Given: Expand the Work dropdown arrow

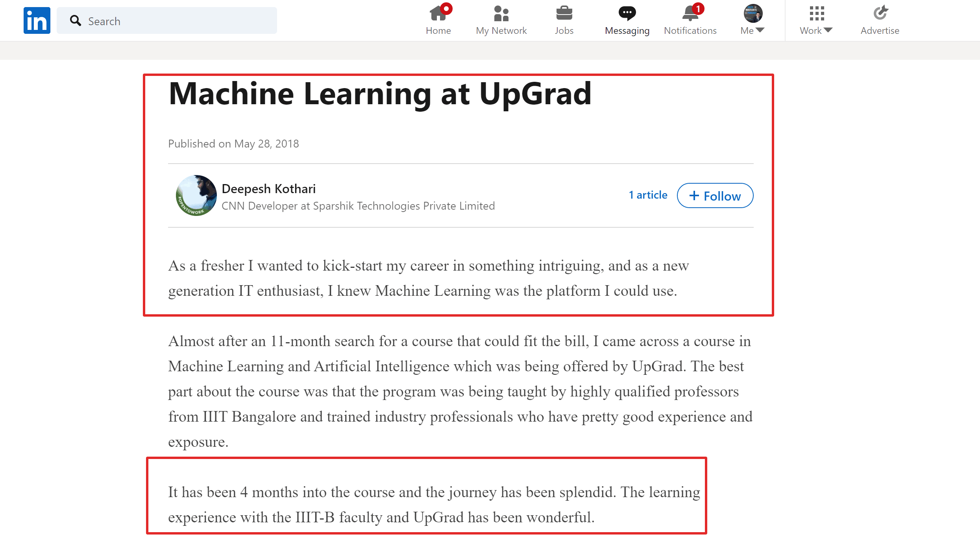Looking at the screenshot, I should 828,30.
